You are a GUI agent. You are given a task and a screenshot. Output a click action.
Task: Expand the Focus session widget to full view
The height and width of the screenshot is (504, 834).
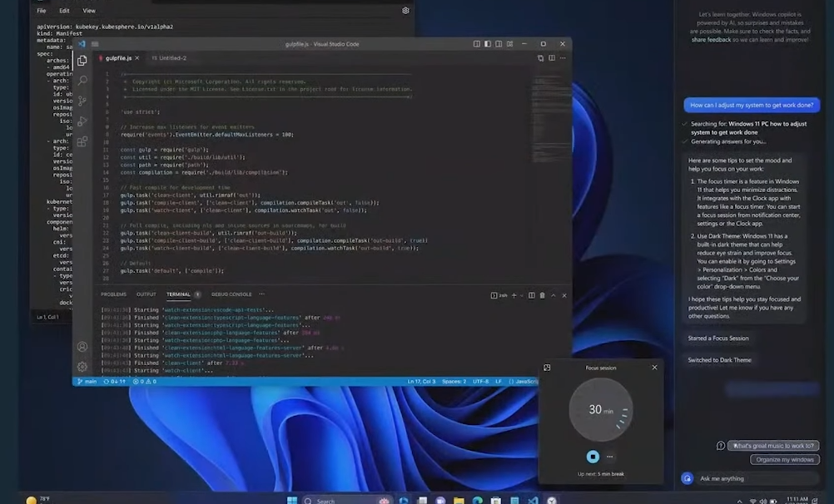pos(547,368)
